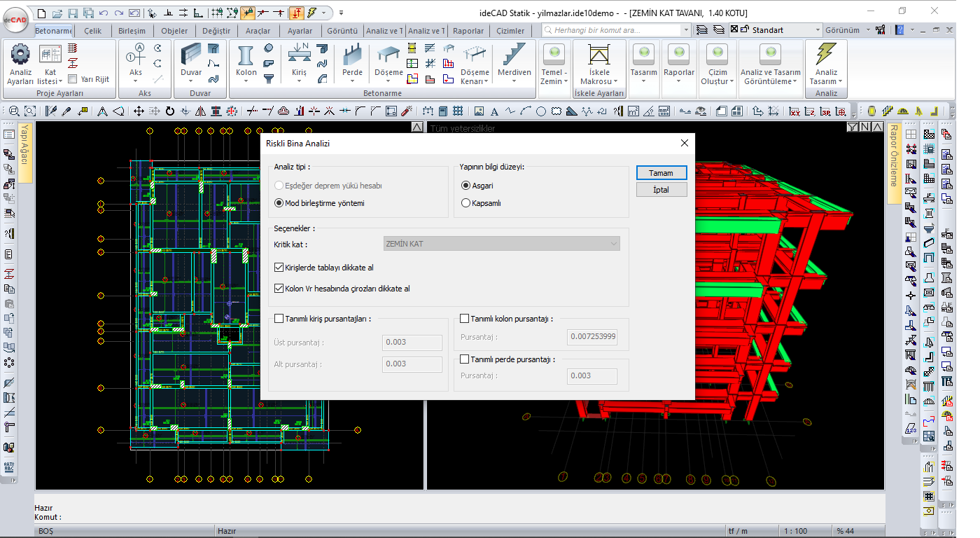Screen dimensions: 980x538
Task: Click the Perde wall tool
Action: (352, 57)
